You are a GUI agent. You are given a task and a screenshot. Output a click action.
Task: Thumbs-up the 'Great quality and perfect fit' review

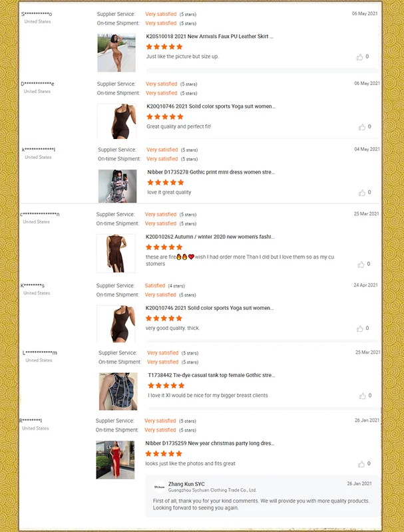pyautogui.click(x=362, y=127)
